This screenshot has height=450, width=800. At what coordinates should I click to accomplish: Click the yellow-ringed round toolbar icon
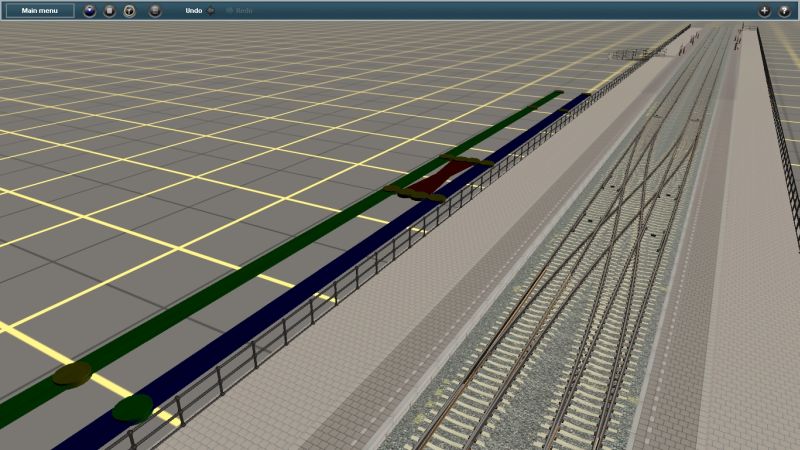tap(129, 11)
